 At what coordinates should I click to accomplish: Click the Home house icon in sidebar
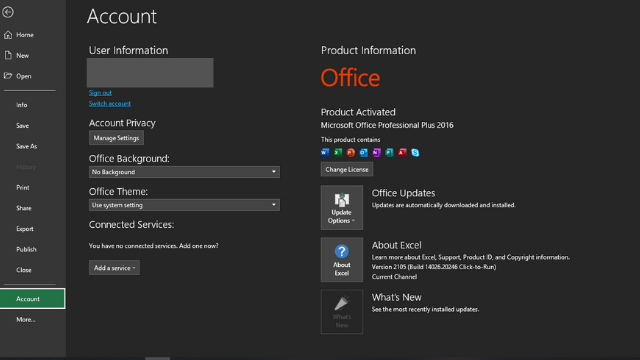[8, 35]
